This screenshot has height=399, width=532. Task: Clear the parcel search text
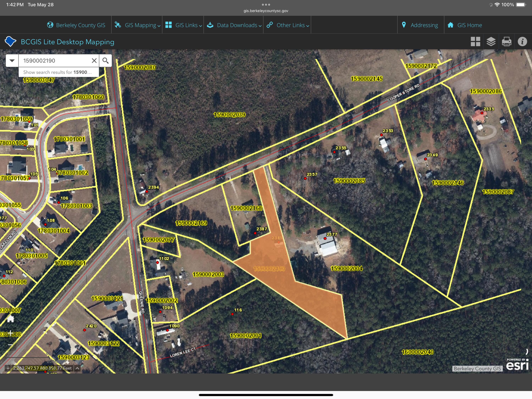tap(94, 61)
